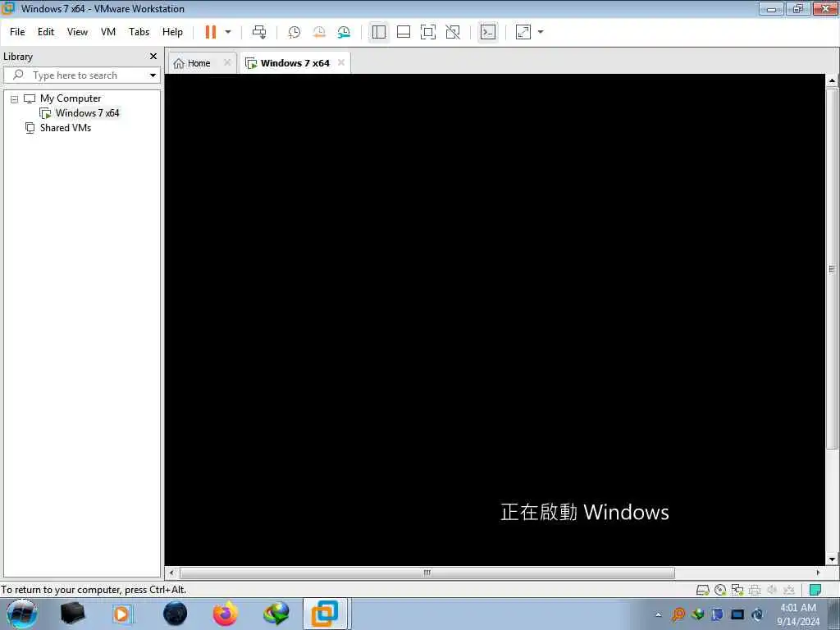The height and width of the screenshot is (630, 840).
Task: Close the Home tab
Action: coord(227,62)
